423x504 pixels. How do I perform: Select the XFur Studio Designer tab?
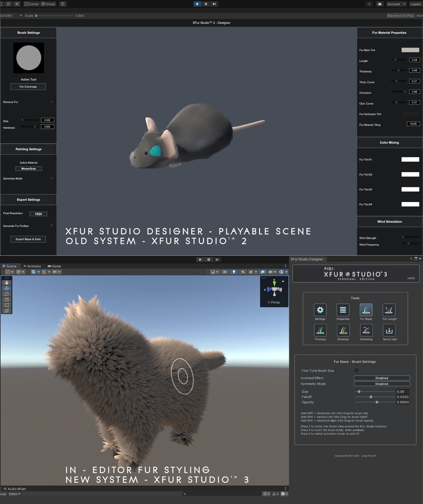tap(307, 259)
